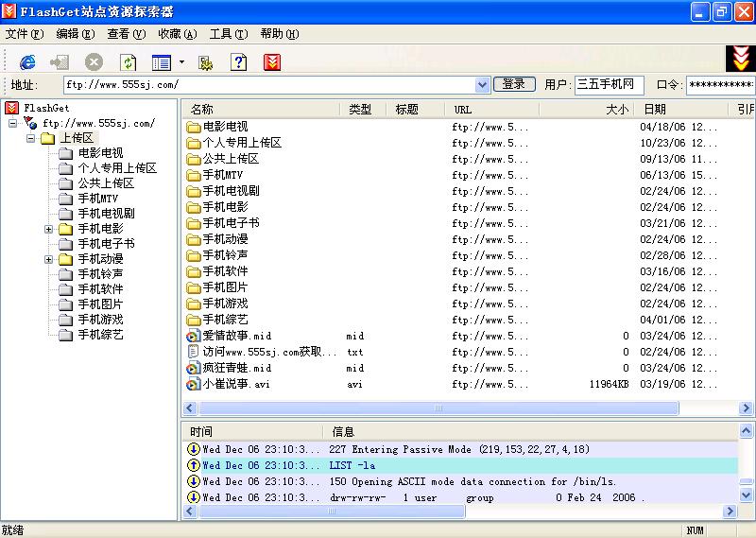The width and height of the screenshot is (756, 538).
Task: Click the 时间 log column header
Action: 252,431
